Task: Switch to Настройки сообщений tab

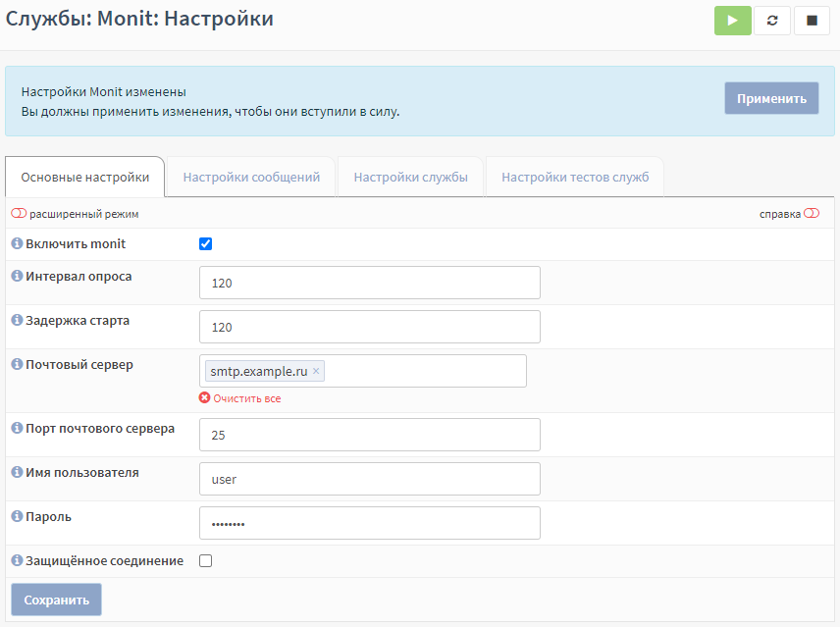Action: coord(251,178)
